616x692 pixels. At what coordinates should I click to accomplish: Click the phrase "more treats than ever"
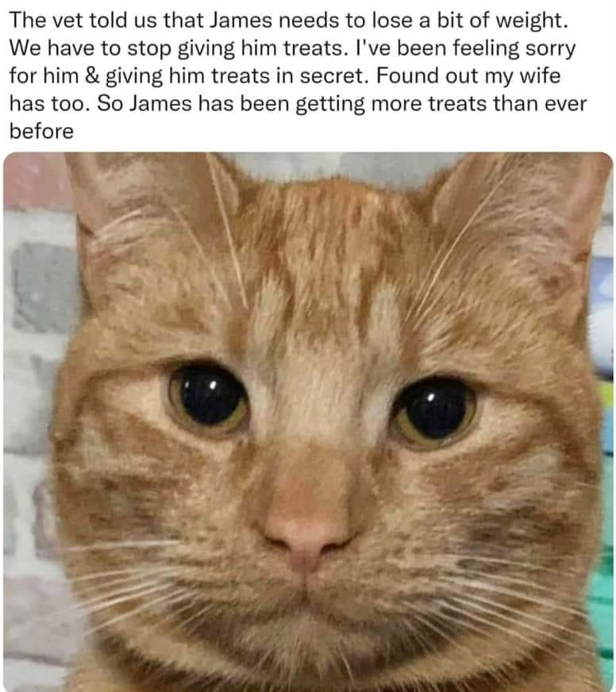480,104
